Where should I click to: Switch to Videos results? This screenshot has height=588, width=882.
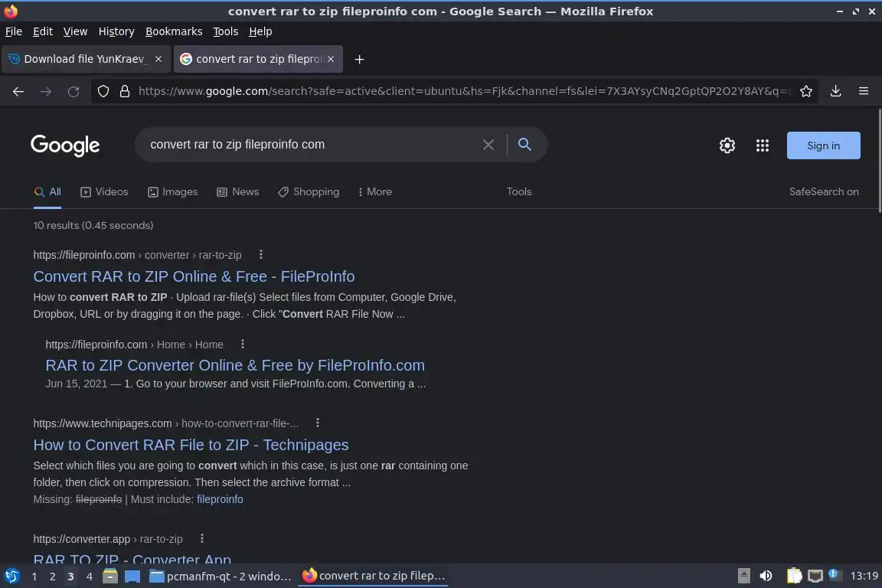pos(105,192)
